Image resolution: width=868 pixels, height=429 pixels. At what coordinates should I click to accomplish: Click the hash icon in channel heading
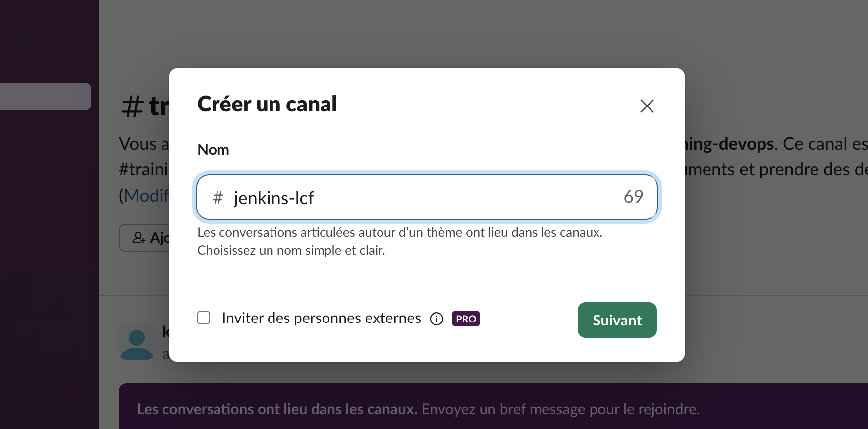pos(133,107)
